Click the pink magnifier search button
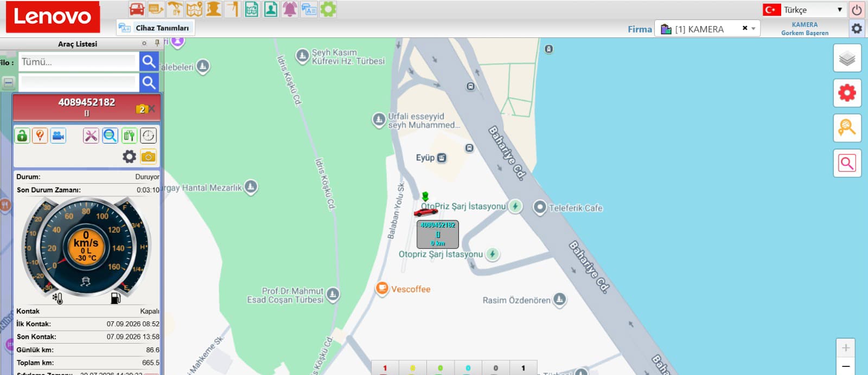The image size is (868, 375). point(847,163)
